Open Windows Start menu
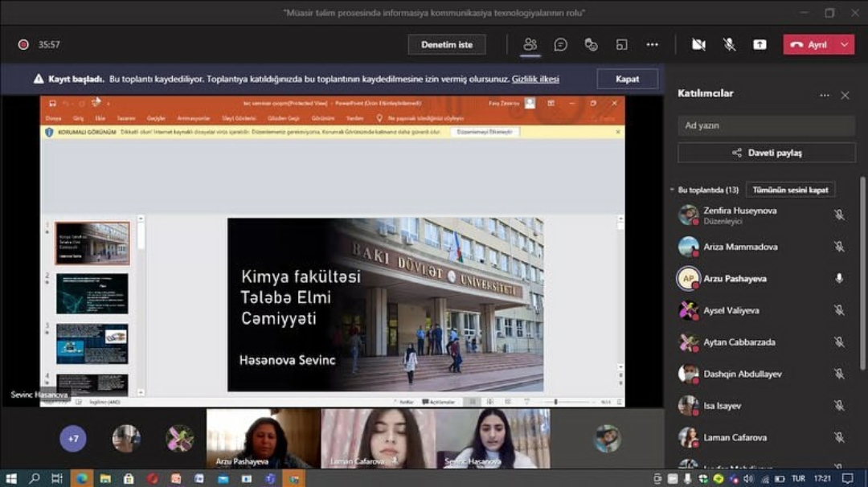 11,479
